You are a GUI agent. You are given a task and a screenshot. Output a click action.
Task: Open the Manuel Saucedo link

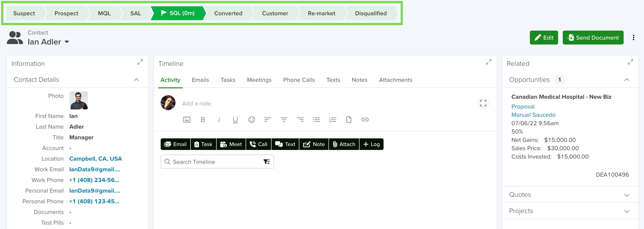[x=533, y=115]
